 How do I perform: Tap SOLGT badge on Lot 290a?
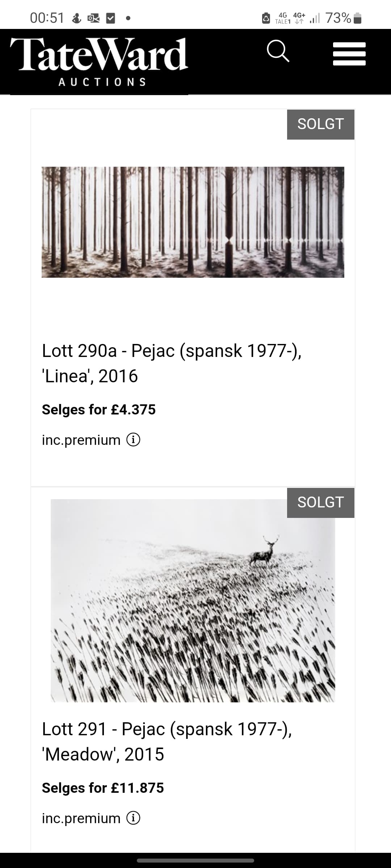tap(320, 124)
